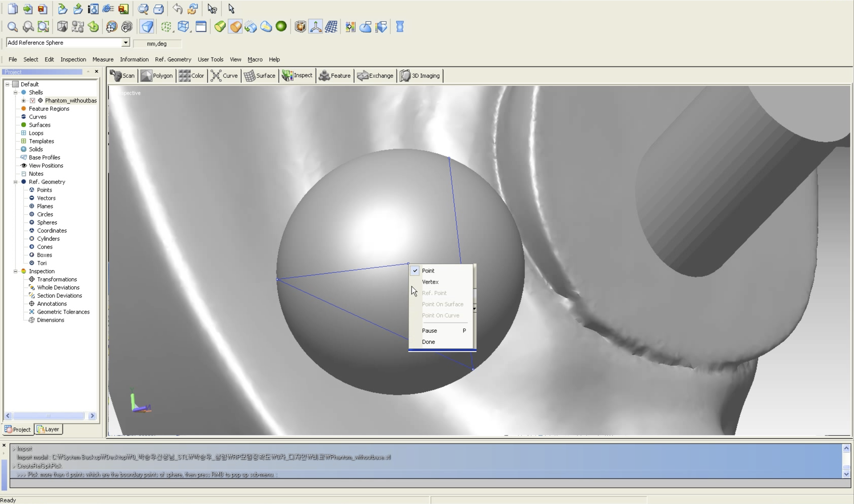Toggle the Phantom_withoutbas shell checkbox

pos(33,101)
